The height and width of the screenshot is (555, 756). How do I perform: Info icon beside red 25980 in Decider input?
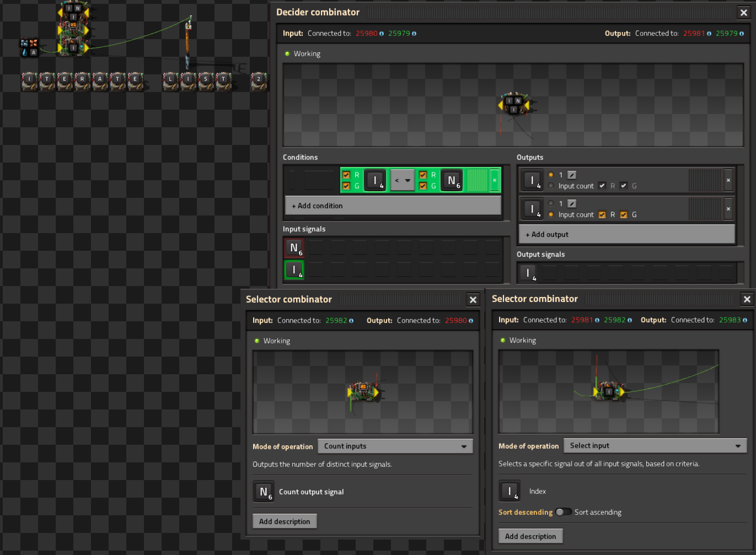coord(382,34)
